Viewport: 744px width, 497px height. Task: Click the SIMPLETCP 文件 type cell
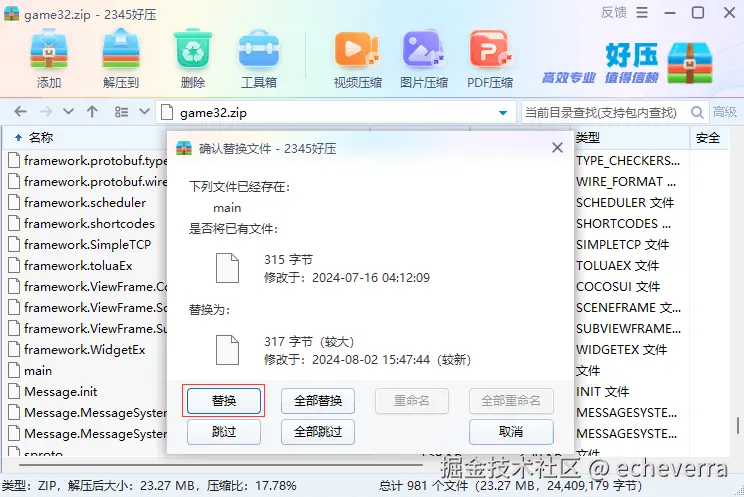[622, 244]
